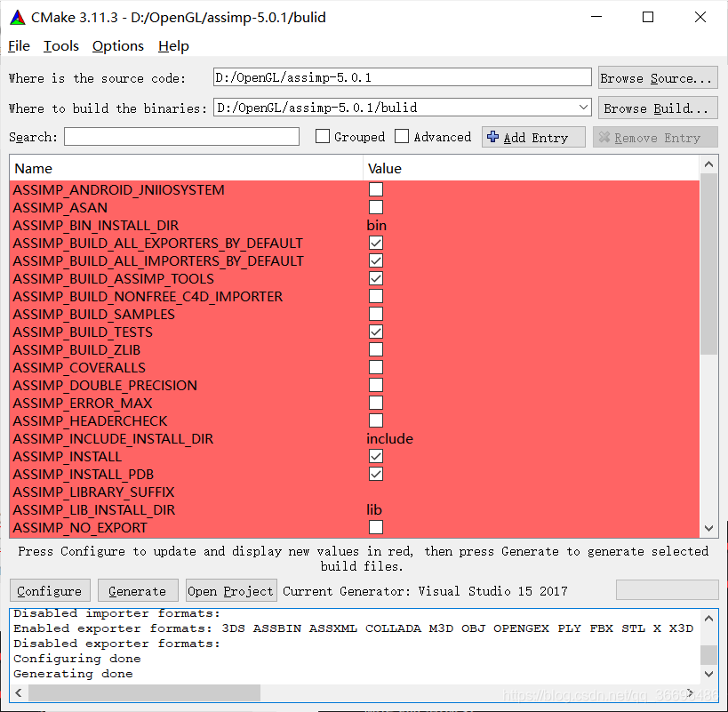Click the Search input field
Image resolution: width=728 pixels, height=712 pixels.
click(181, 137)
